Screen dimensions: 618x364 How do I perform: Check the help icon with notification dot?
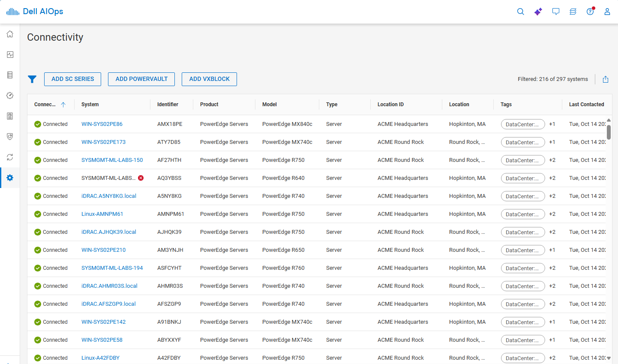590,12
